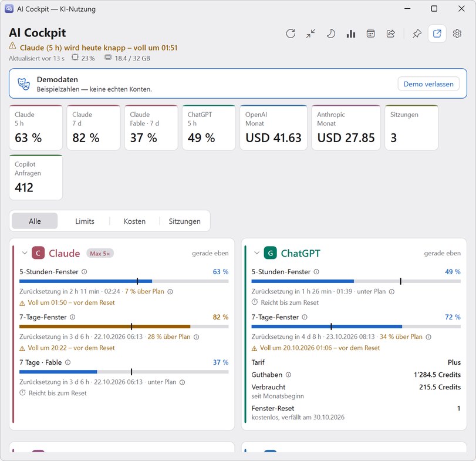The image size is (476, 461).
Task: Click the 'Aktualisiert vor 13 s' status text
Action: [36, 58]
